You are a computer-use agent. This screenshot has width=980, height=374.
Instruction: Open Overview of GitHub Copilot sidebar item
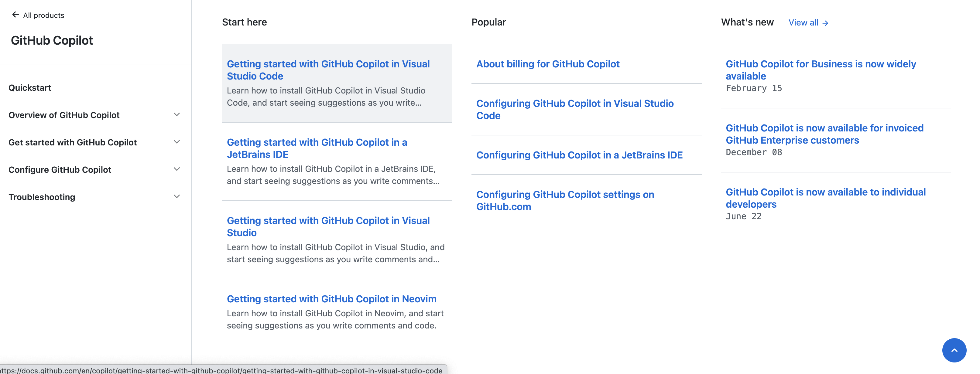pyautogui.click(x=64, y=115)
